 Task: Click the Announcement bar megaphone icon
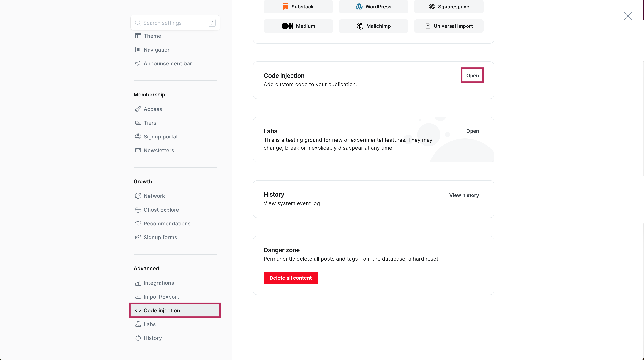click(x=138, y=63)
